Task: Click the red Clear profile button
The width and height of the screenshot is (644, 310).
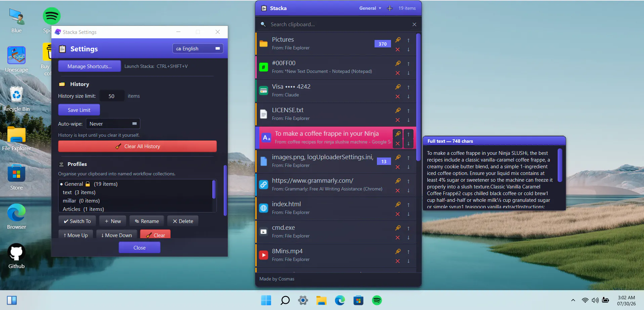Action: [155, 234]
